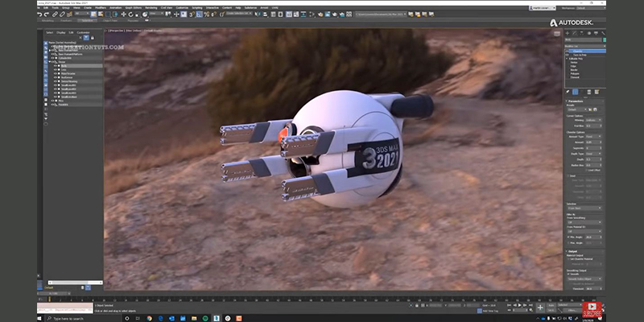
Task: Toggle visibility eye of Plane001 row
Action: 52,105
